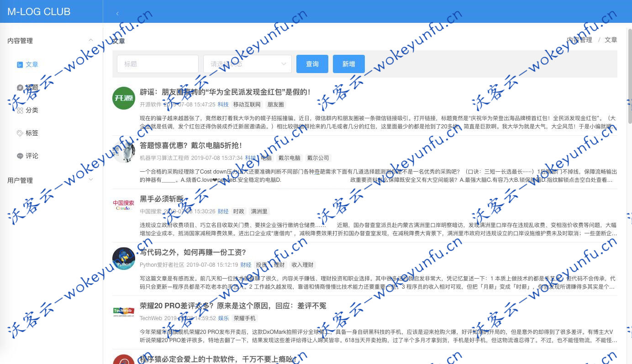Image resolution: width=632 pixels, height=364 pixels.
Task: Click the M-LOG CLUB logo title
Action: tap(39, 12)
